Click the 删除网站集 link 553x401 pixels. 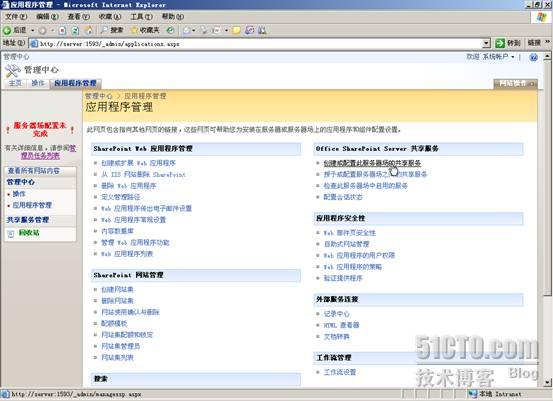[117, 301]
